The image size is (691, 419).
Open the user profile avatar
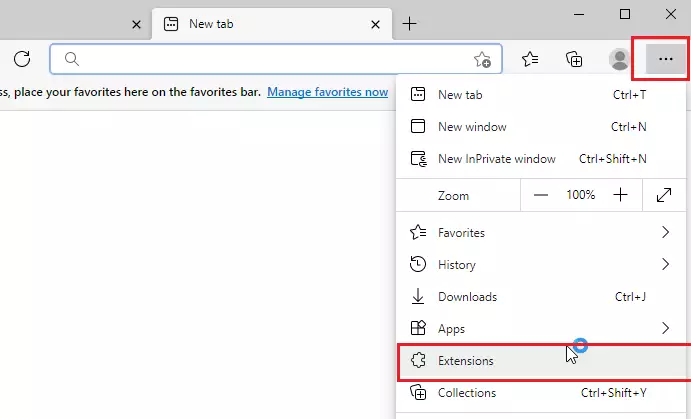click(619, 59)
